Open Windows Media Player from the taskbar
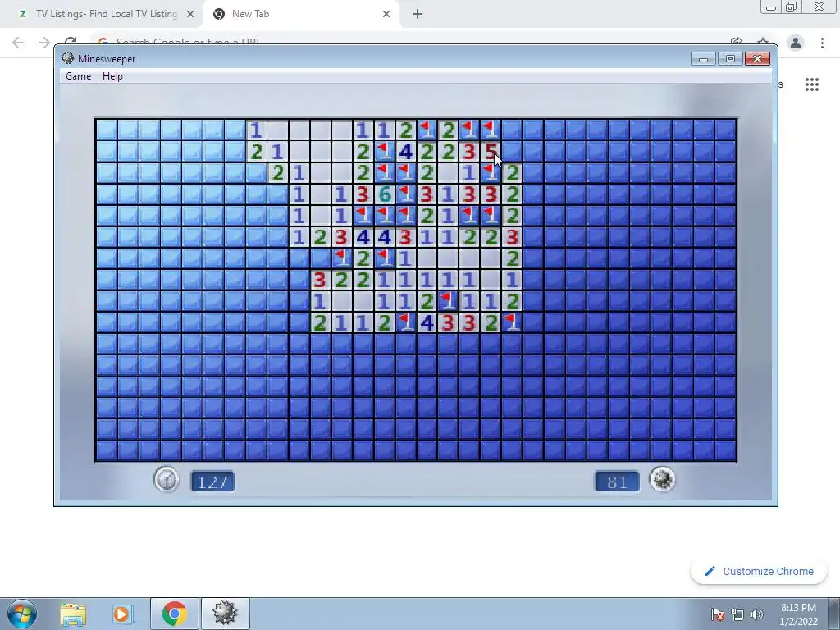 [x=123, y=614]
